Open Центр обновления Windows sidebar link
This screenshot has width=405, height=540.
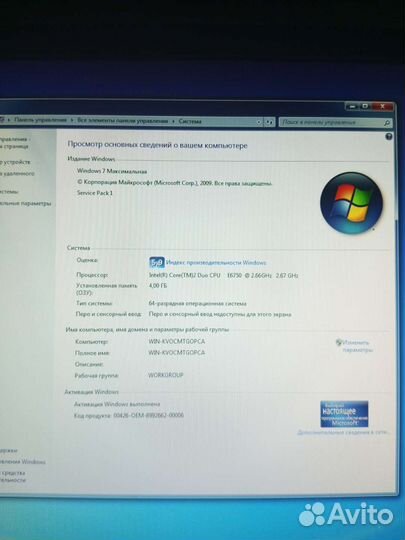[22, 462]
